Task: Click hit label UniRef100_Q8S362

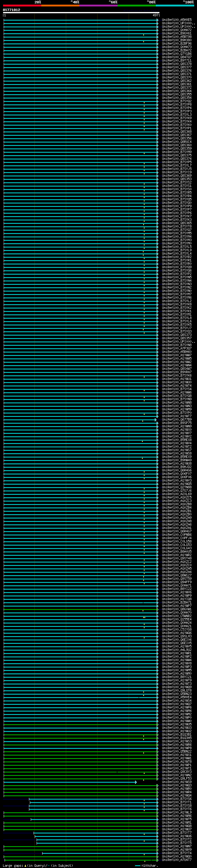Action: [x=177, y=81]
